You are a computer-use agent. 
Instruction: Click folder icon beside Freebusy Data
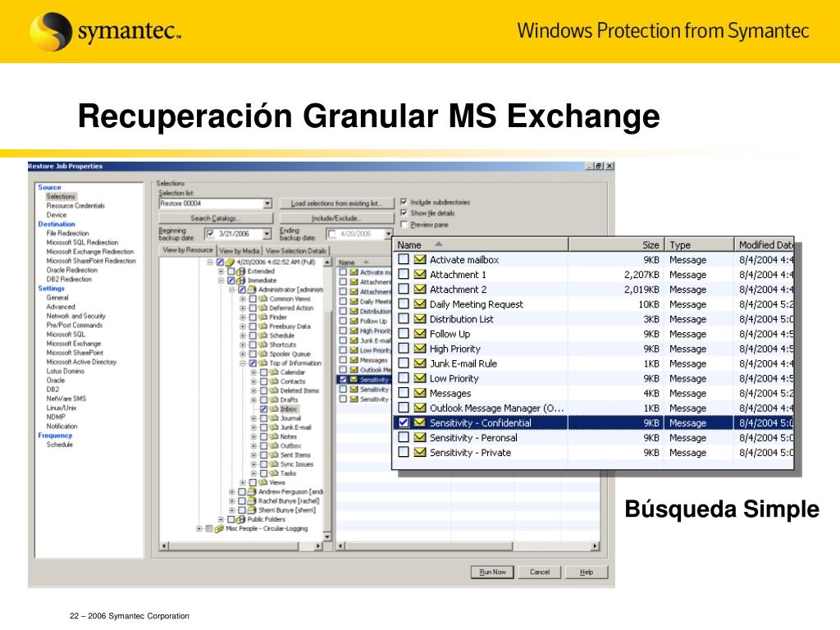pos(263,326)
